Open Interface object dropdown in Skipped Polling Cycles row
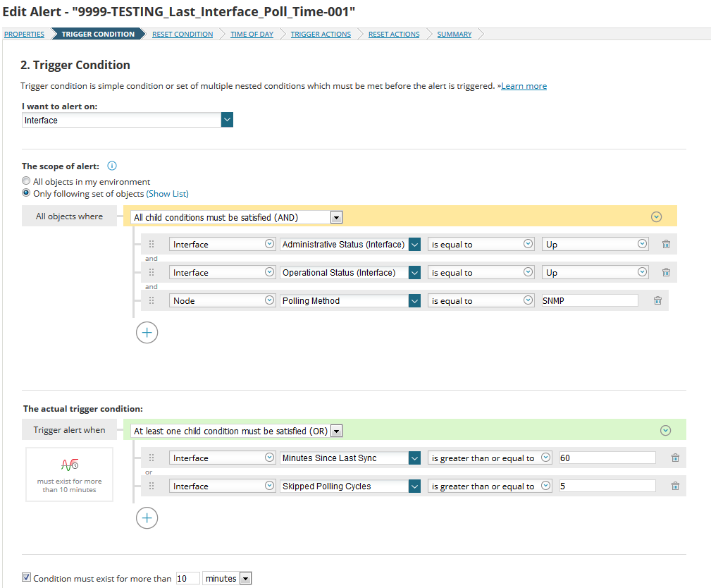The width and height of the screenshot is (711, 588). coord(222,486)
